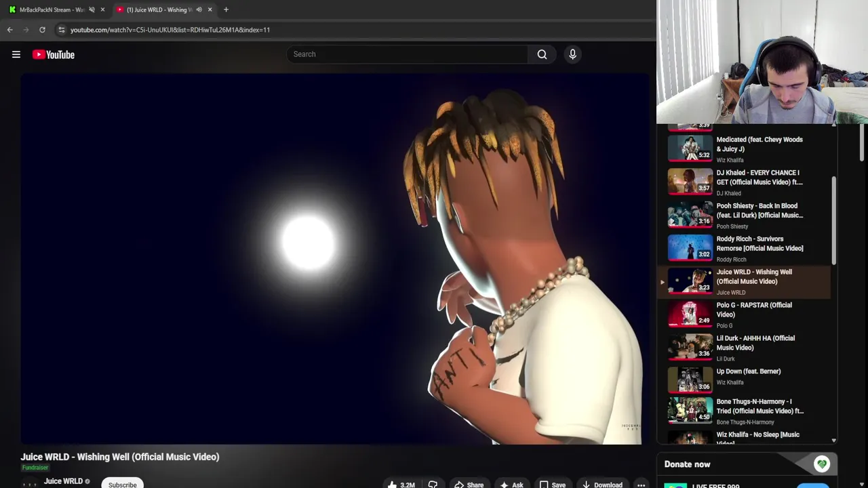This screenshot has width=868, height=488.
Task: Start voice search with microphone icon
Action: (572, 54)
